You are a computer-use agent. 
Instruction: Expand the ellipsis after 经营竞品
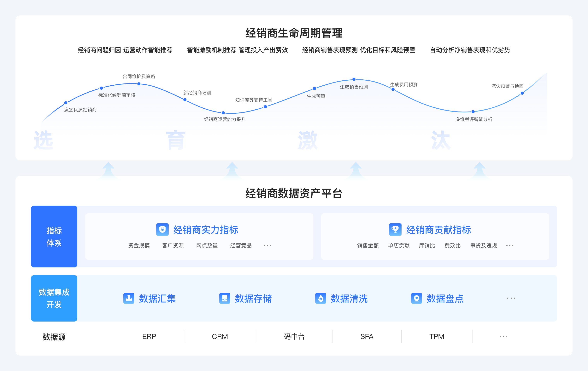pyautogui.click(x=267, y=246)
